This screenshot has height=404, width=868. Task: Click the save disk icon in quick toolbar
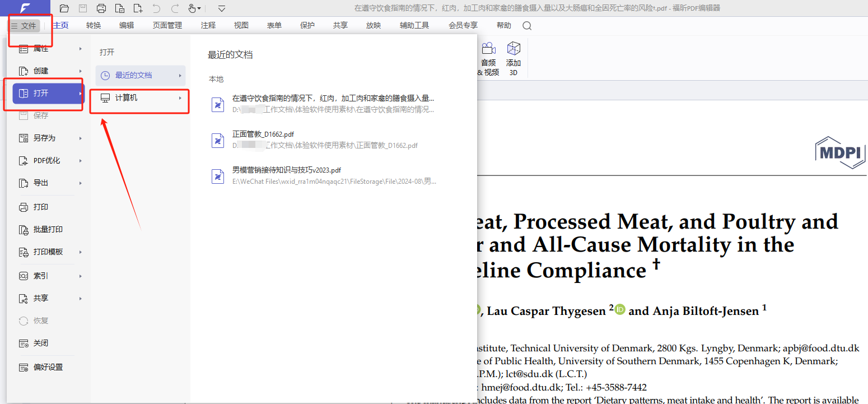83,8
